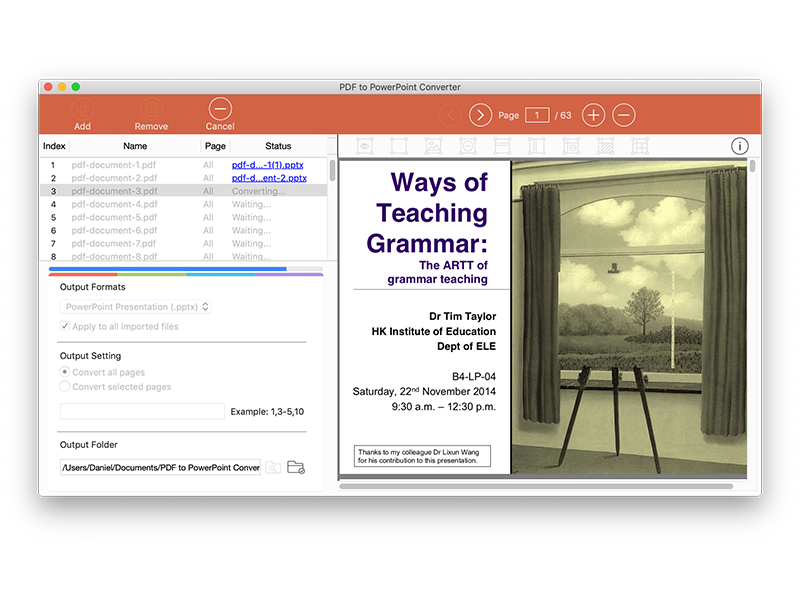The height and width of the screenshot is (600, 800).
Task: Browse for output folder with folder icon
Action: pos(296,467)
